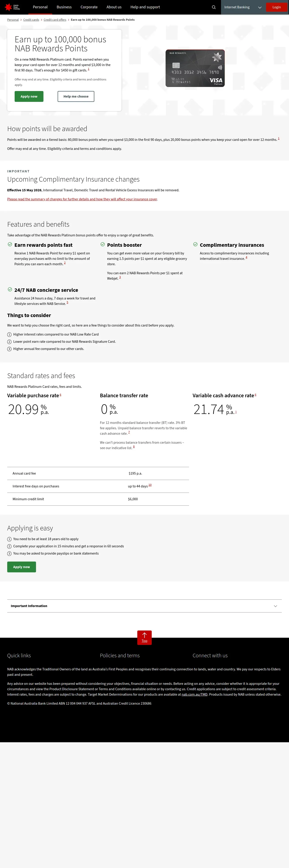Expand the Important Information accordion
The image size is (289, 868).
click(144, 606)
